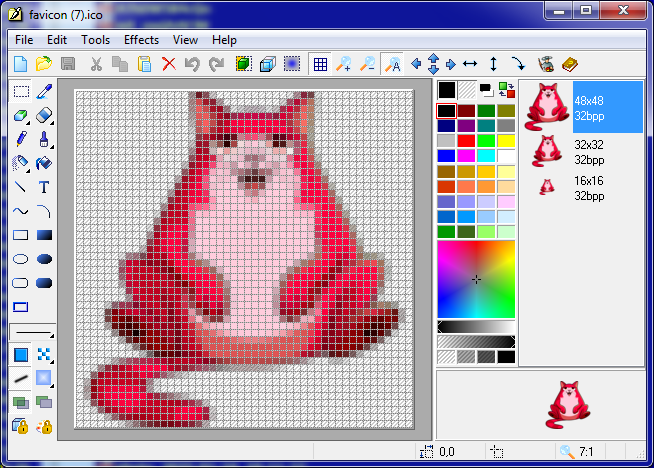Select the outlined ellipse tool
654x468 pixels.
click(20, 259)
